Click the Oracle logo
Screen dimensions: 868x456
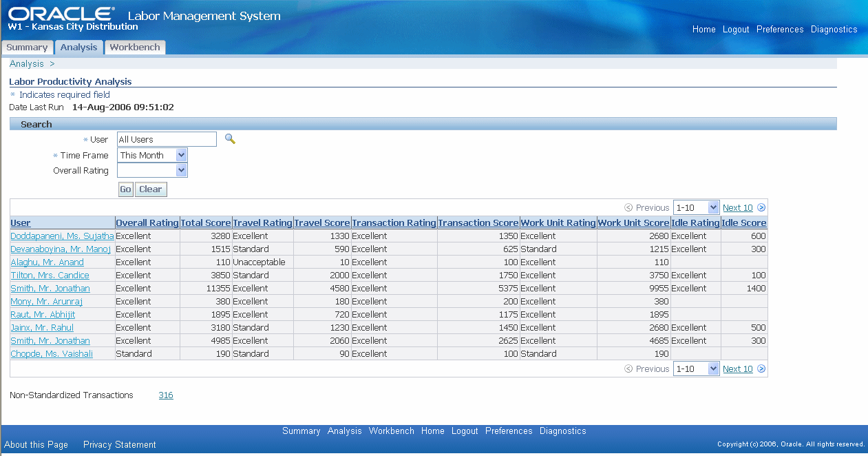coord(61,14)
